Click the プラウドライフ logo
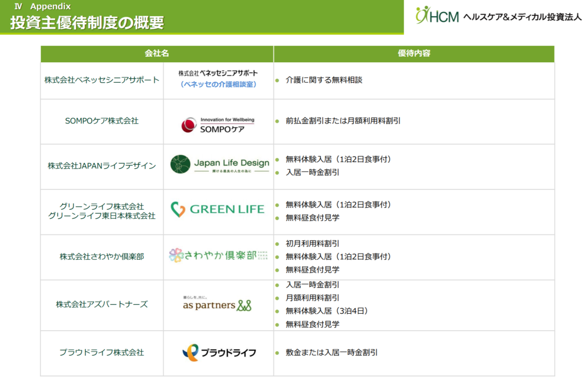The height and width of the screenshot is (378, 588). point(219,353)
